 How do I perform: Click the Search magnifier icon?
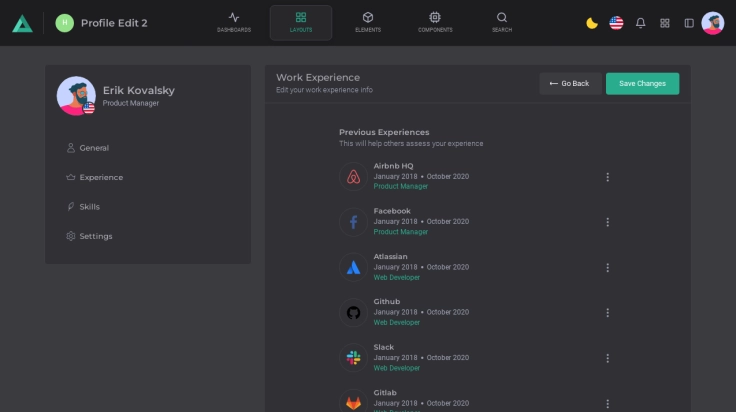[x=502, y=22]
